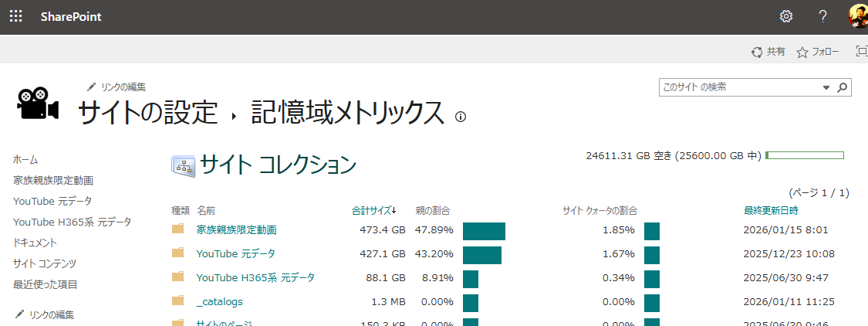Screen dimensions: 868x326
Task: Click the focus content icon near フォロー
Action: (x=862, y=52)
